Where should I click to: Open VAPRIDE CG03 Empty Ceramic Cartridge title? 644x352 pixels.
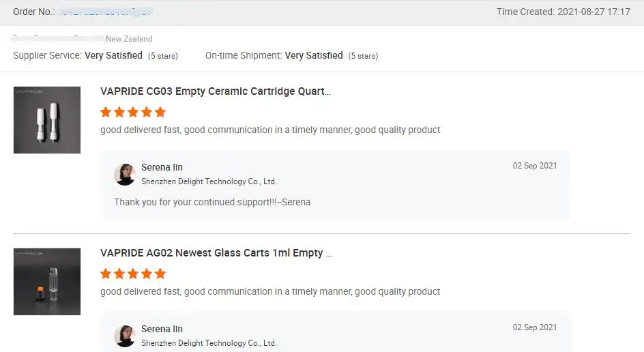(216, 91)
